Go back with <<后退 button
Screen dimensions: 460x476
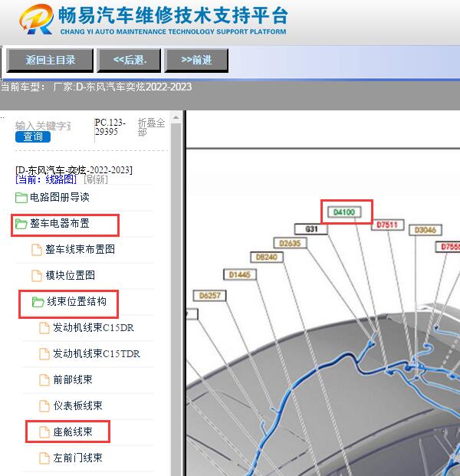[129, 60]
